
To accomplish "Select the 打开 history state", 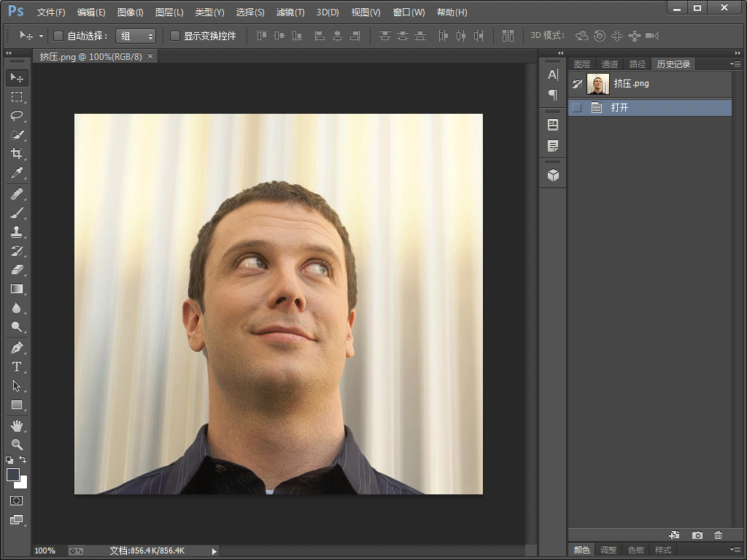I will pyautogui.click(x=650, y=108).
